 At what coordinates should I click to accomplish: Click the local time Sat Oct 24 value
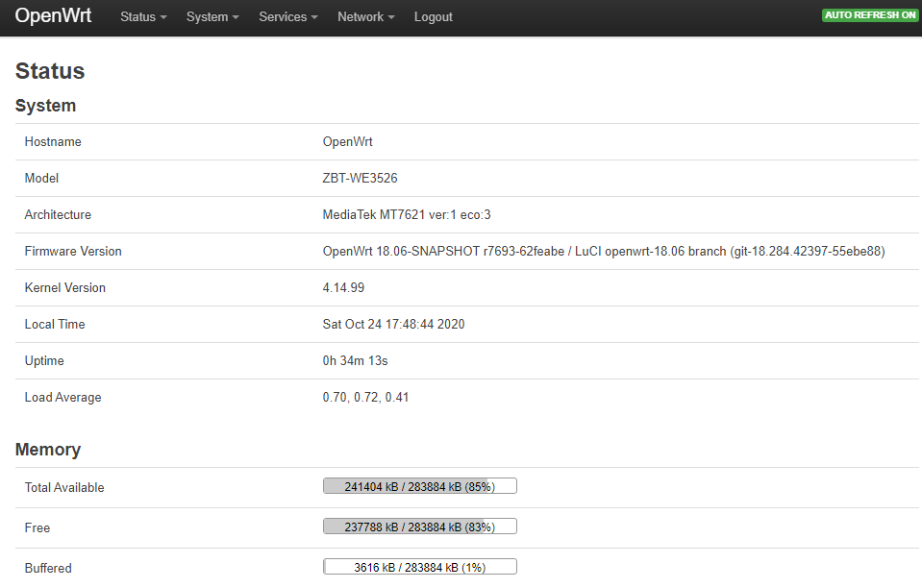393,324
